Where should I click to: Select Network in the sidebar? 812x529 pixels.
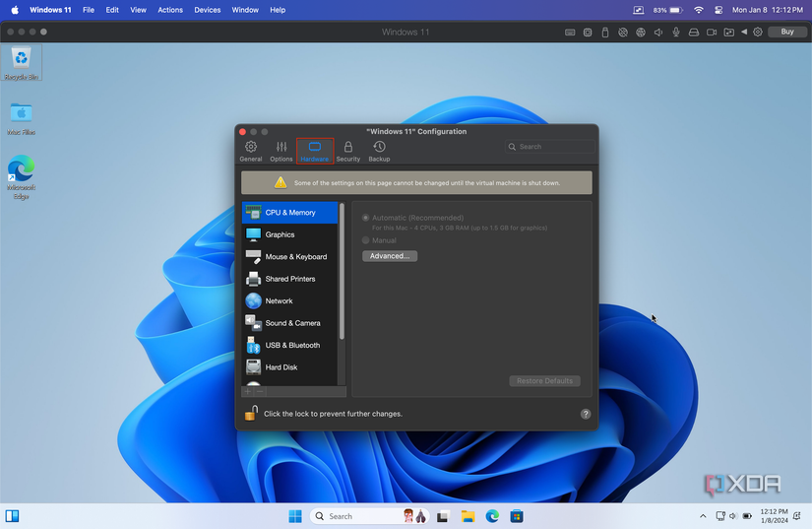[290, 301]
